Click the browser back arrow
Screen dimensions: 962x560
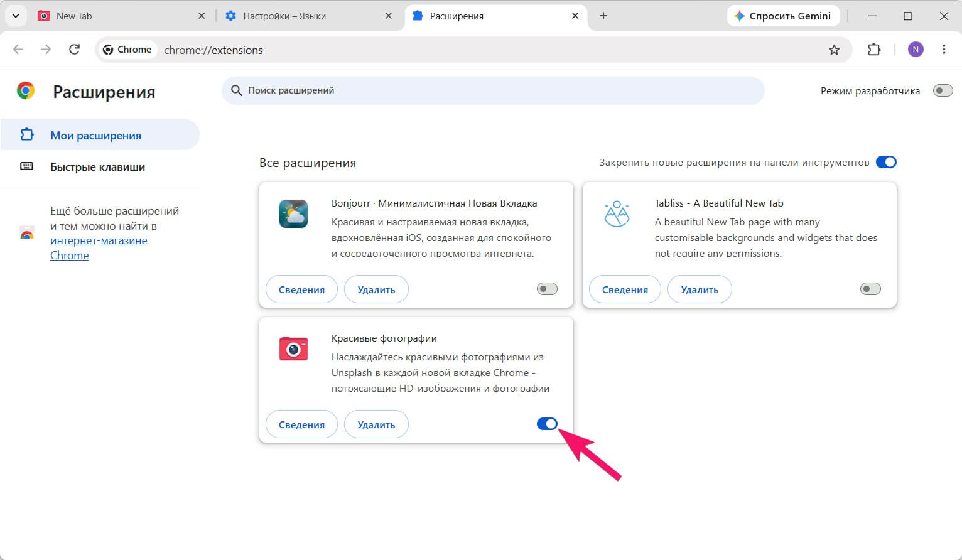[x=18, y=50]
